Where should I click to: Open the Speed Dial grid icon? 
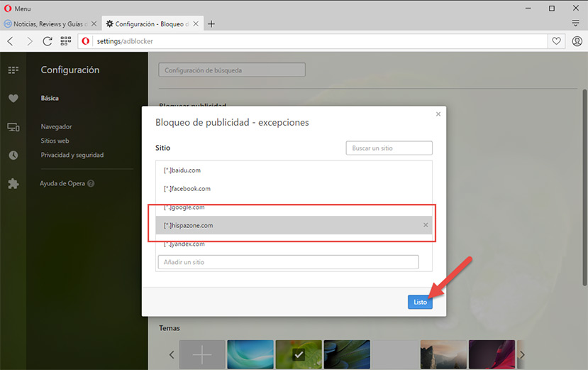(66, 41)
